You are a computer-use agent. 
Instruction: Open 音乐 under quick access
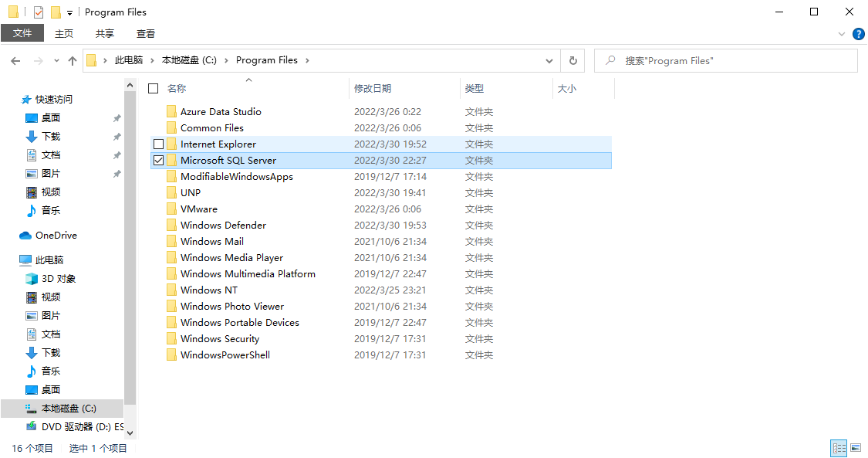pyautogui.click(x=51, y=210)
